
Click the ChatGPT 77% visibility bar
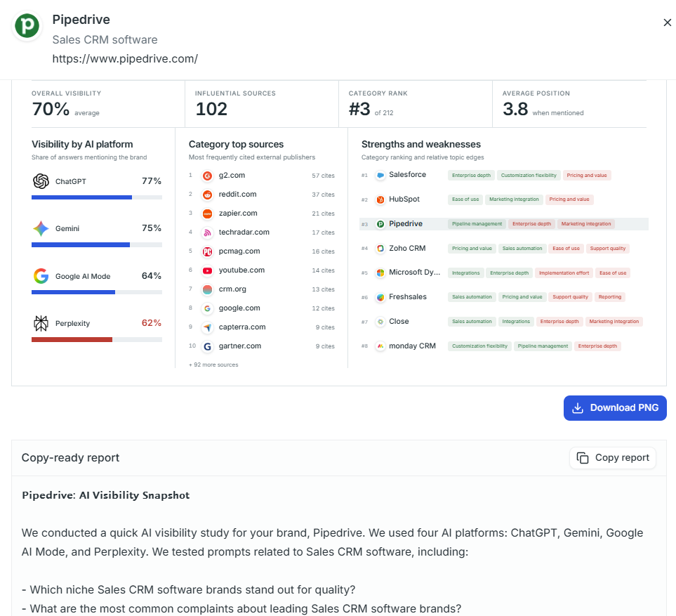[97, 197]
